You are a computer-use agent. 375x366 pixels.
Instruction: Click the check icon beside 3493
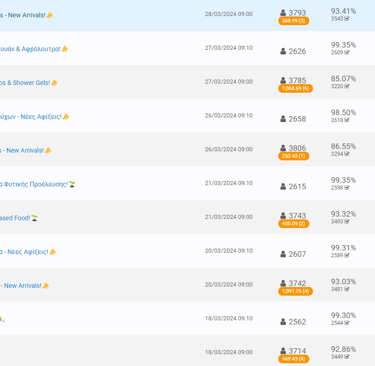tap(347, 221)
